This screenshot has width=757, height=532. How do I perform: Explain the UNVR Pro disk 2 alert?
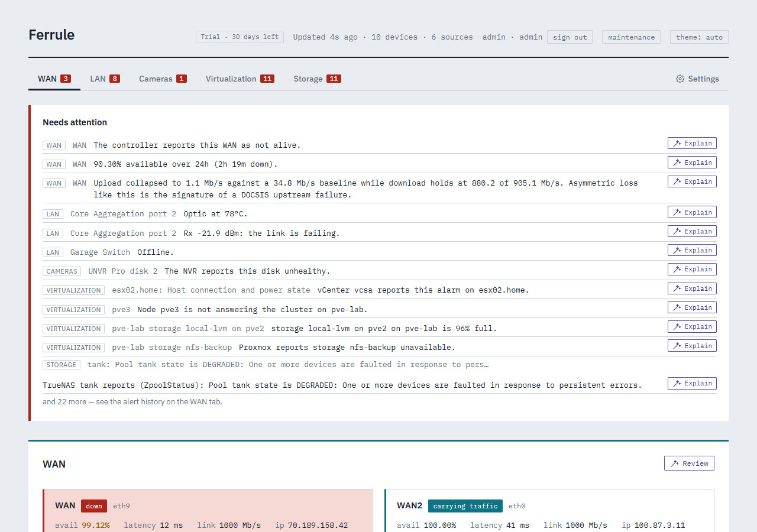tap(692, 269)
